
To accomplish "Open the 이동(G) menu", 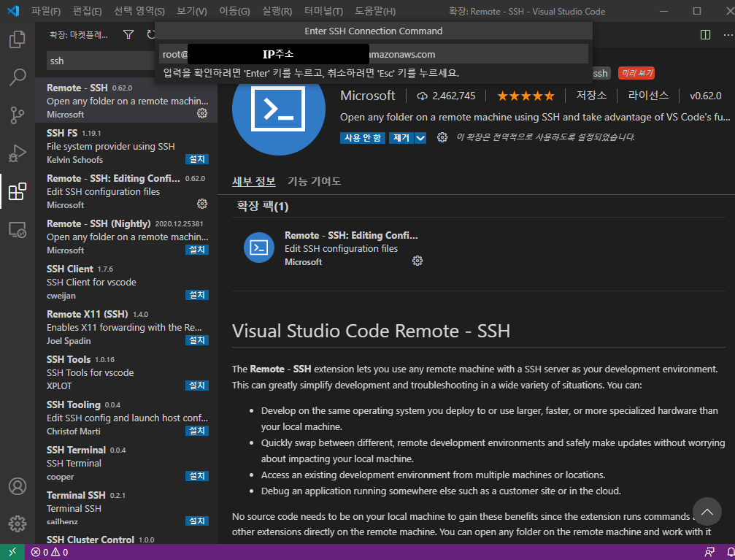I will coord(234,11).
